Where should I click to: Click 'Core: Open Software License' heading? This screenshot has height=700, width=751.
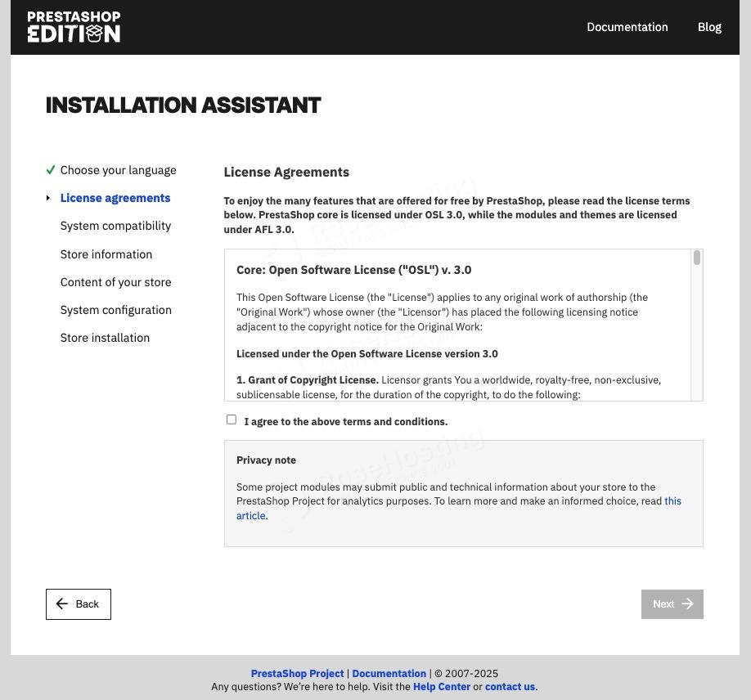click(x=354, y=270)
